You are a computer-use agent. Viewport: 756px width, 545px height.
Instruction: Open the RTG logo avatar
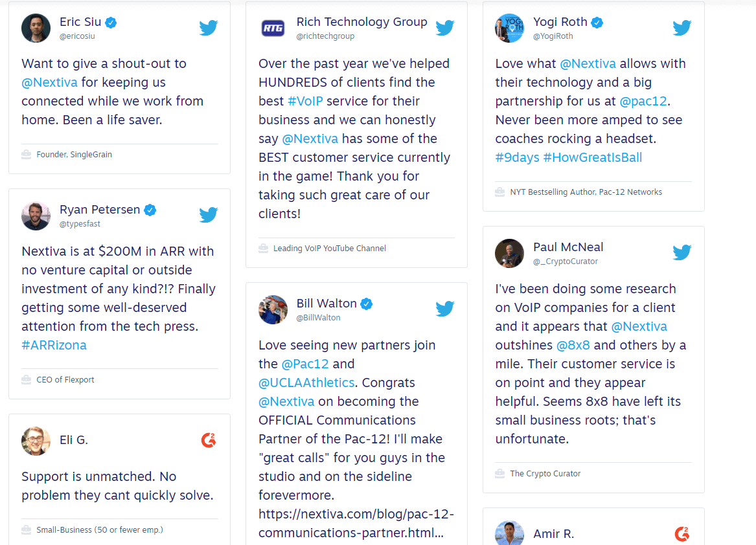coord(273,28)
